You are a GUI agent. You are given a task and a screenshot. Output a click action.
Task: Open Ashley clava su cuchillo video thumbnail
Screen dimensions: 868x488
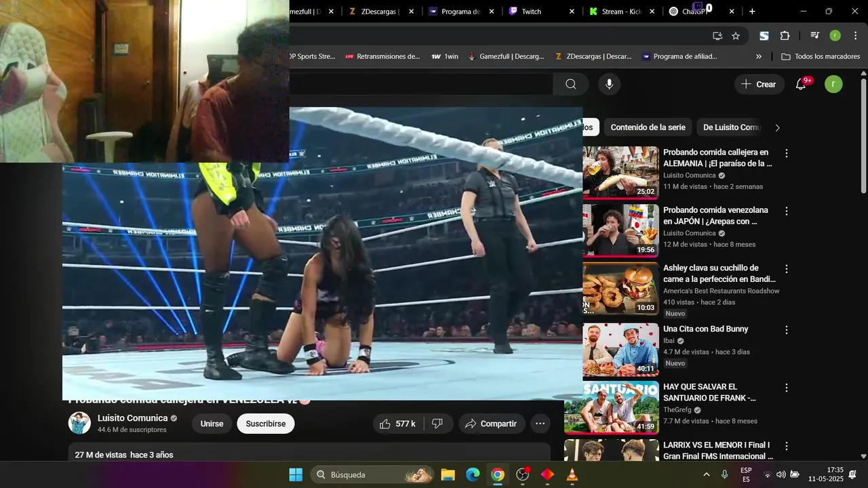pyautogui.click(x=620, y=289)
